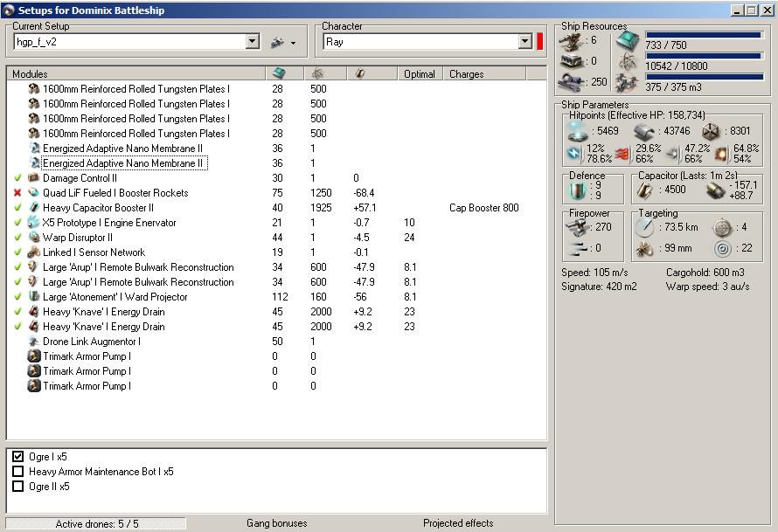The height and width of the screenshot is (532, 778).
Task: Select the highlighted Energized Adaptive Nano Membrane II
Action: (122, 163)
